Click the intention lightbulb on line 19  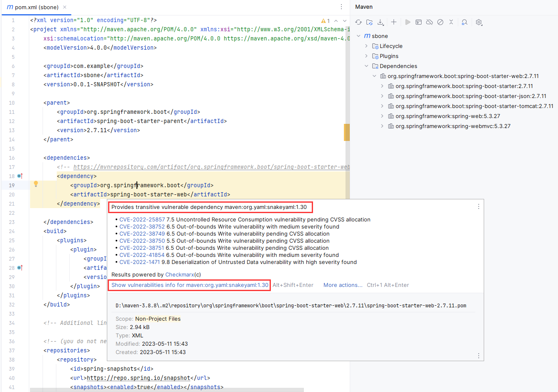pyautogui.click(x=36, y=184)
